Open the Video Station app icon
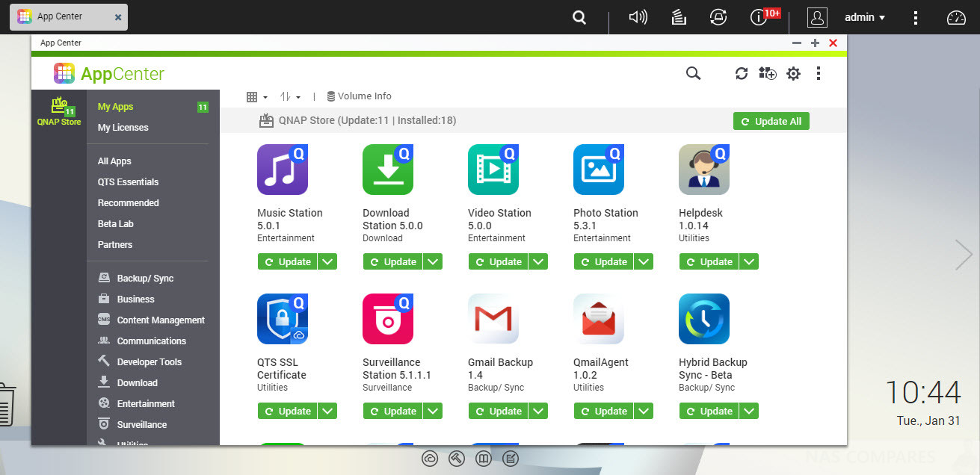The height and width of the screenshot is (475, 980). click(x=493, y=170)
